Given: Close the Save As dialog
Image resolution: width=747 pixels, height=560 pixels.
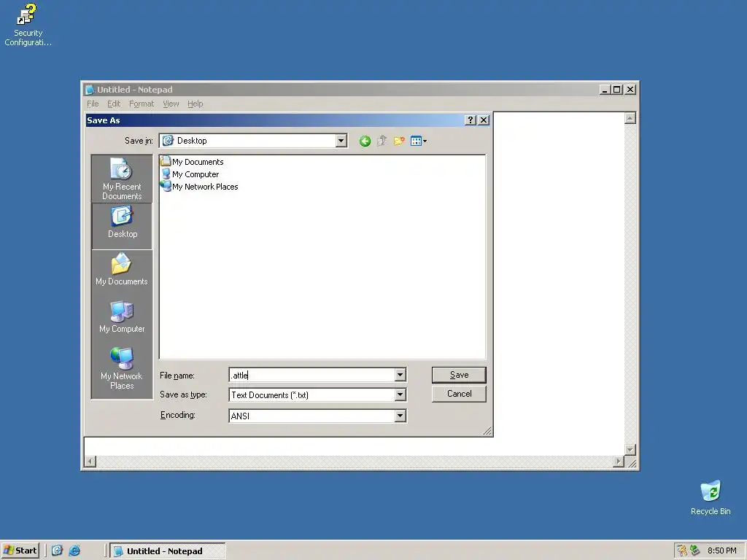Looking at the screenshot, I should 483,120.
